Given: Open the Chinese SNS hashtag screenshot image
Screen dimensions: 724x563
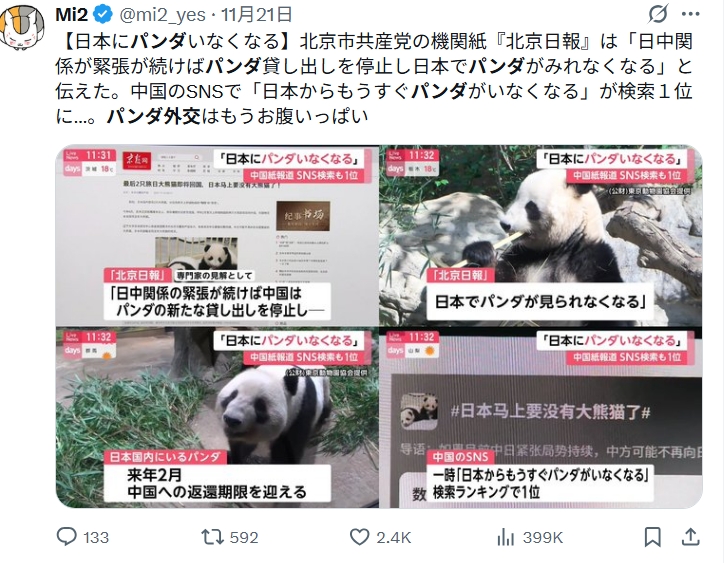Looking at the screenshot, I should 541,418.
